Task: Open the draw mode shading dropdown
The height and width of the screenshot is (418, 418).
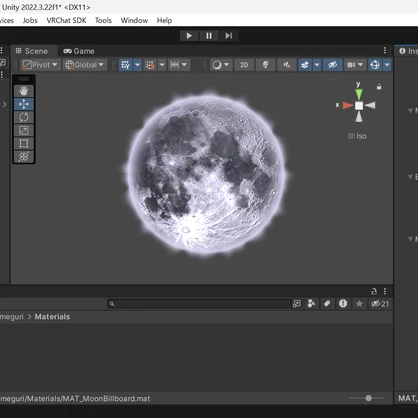Action: [x=221, y=65]
